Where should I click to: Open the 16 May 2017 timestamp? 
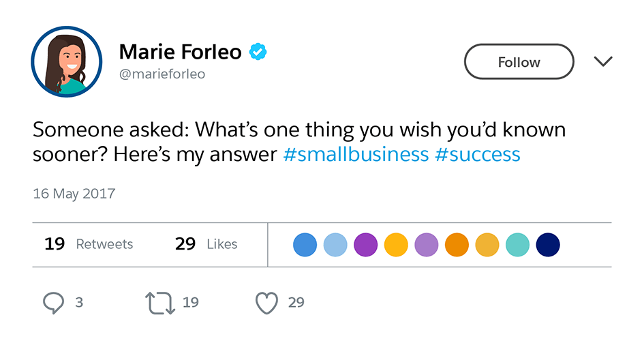[74, 194]
